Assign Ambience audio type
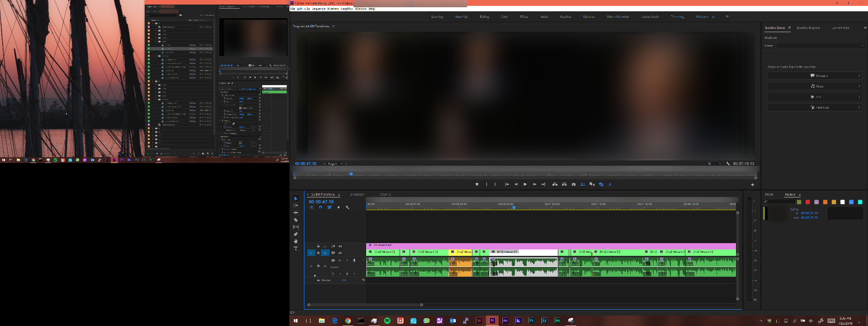This screenshot has width=868, height=326. (x=815, y=107)
